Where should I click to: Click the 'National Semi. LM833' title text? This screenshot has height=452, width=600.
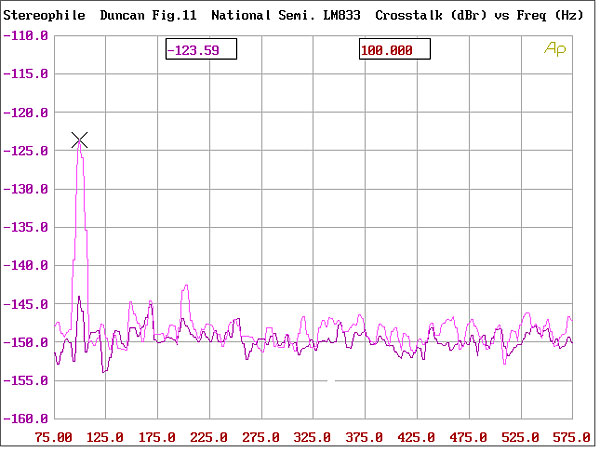(286, 15)
